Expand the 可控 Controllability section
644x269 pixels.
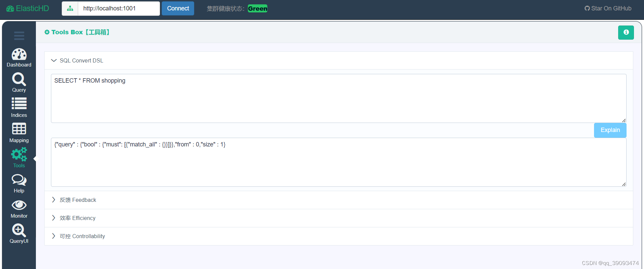[339, 236]
